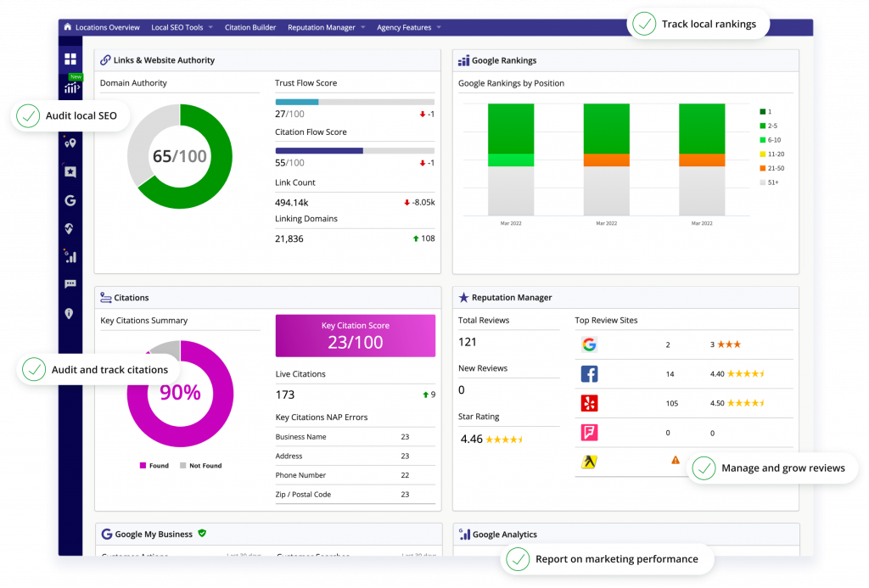The image size is (869, 588).
Task: Open the Citation Builder menu item
Action: pos(250,27)
